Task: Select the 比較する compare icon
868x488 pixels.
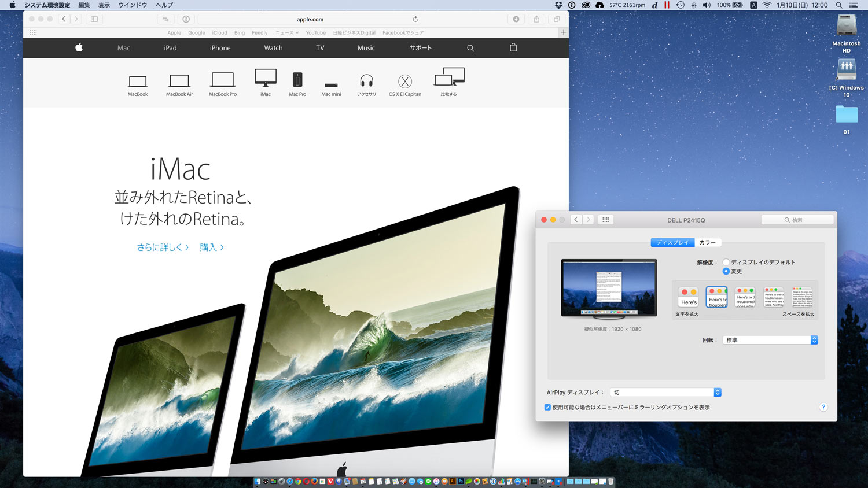Action: click(450, 77)
